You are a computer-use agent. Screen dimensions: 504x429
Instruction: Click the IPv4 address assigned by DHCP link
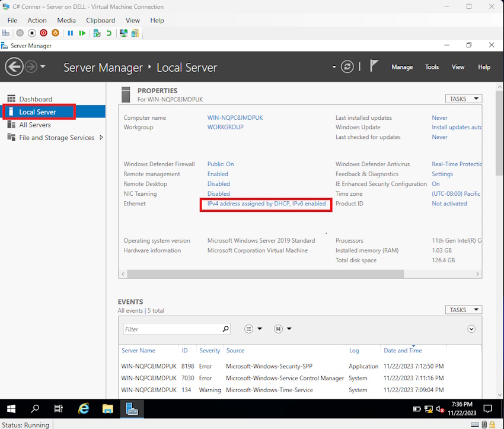pyautogui.click(x=266, y=204)
